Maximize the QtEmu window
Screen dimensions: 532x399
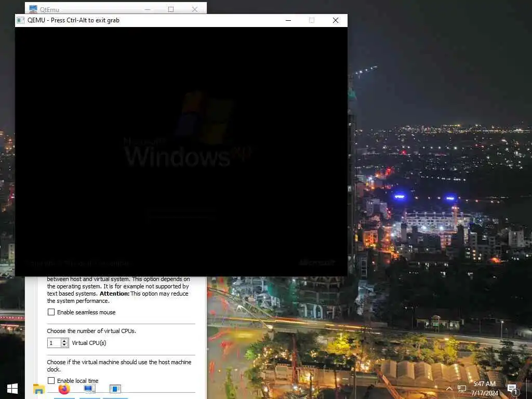click(x=171, y=9)
